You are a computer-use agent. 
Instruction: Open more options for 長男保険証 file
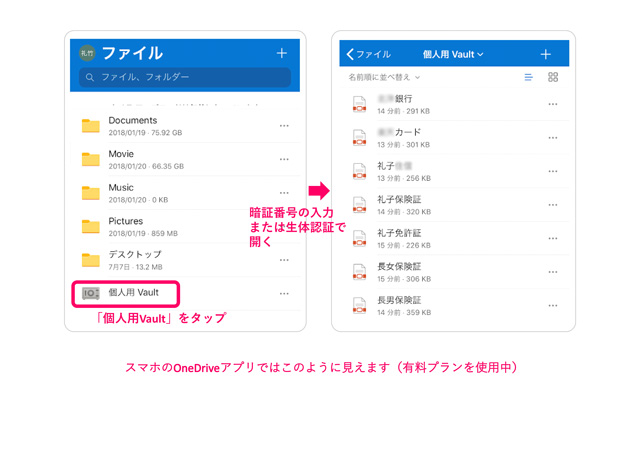553,305
